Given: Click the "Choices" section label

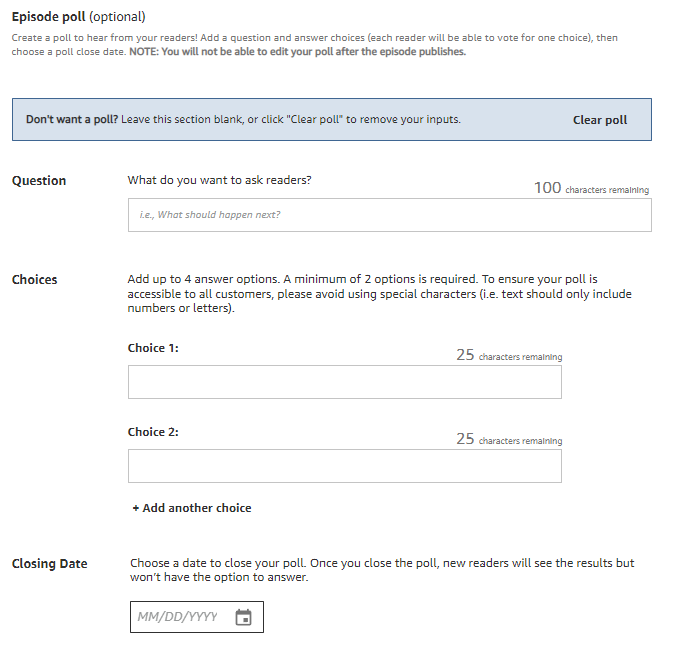Looking at the screenshot, I should coord(35,280).
